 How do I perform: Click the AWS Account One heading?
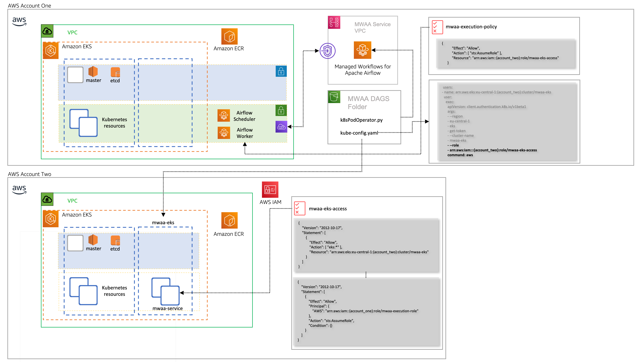click(30, 6)
